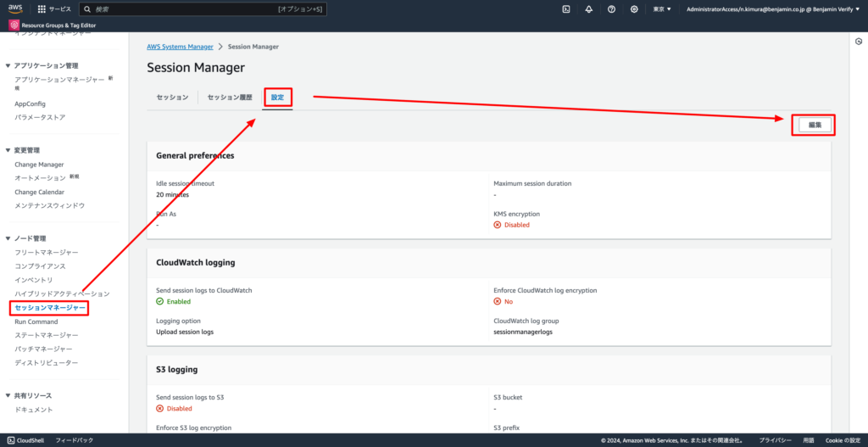Click the 編集 button
Viewport: 868px width, 447px height.
coord(815,126)
